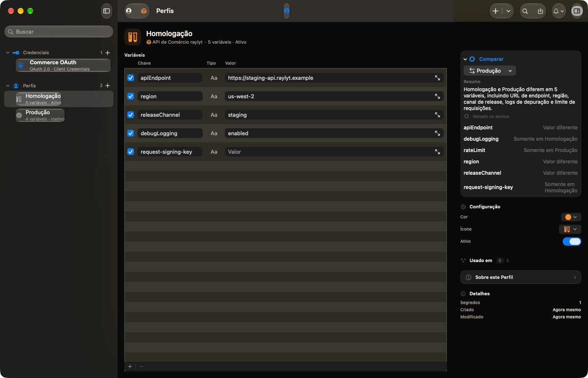Toggle the right inspector panel icon
Viewport: 588px width, 378px height.
pos(577,11)
